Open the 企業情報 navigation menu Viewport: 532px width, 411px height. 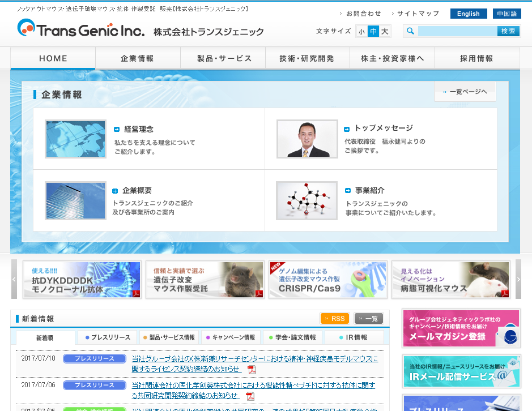point(138,58)
